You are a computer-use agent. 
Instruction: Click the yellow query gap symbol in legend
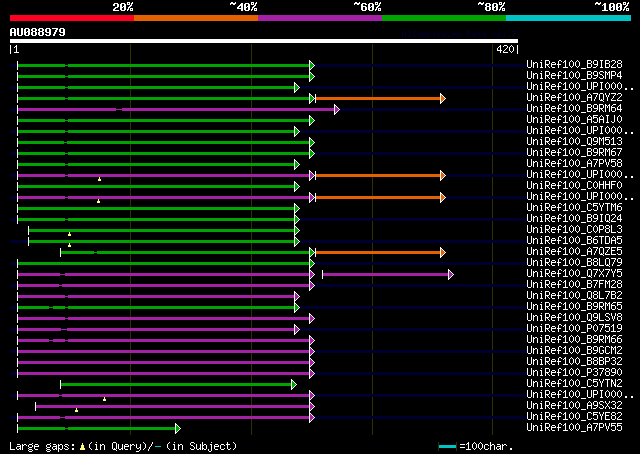click(x=82, y=447)
